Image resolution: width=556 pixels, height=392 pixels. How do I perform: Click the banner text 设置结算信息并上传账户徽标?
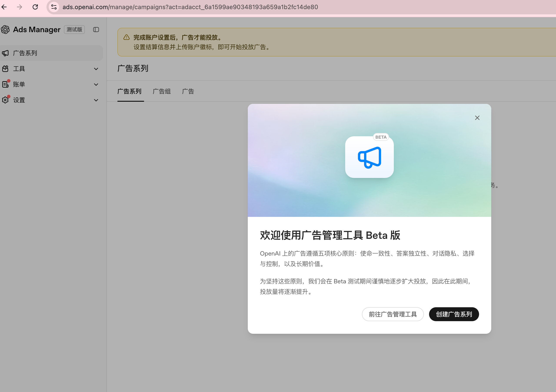173,47
